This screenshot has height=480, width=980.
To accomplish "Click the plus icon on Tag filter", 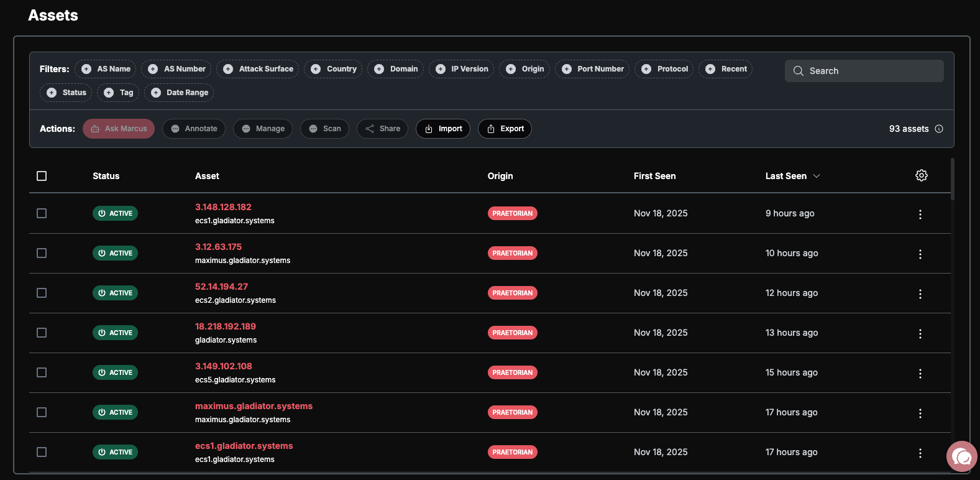I will (109, 93).
